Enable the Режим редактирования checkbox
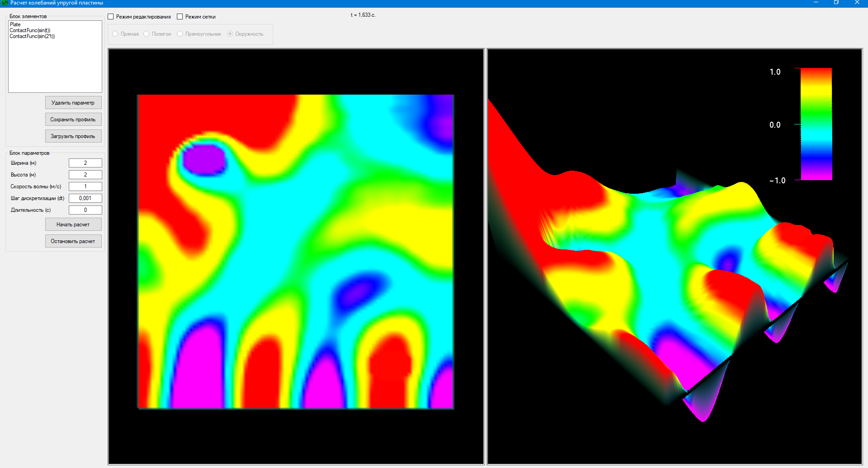The width and height of the screenshot is (868, 468). [111, 17]
